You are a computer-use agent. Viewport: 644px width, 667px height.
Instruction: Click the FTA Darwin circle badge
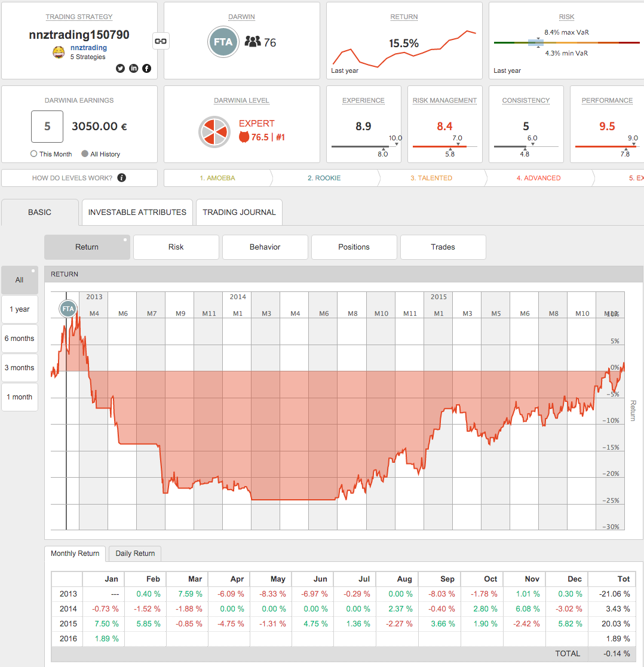coord(223,42)
